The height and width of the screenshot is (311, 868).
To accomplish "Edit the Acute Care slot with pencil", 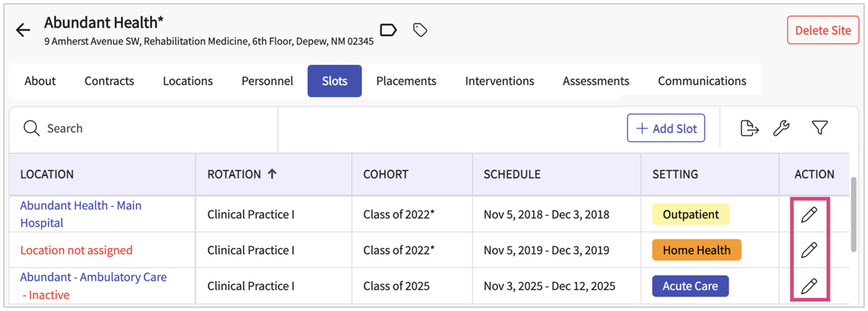I will click(x=809, y=286).
